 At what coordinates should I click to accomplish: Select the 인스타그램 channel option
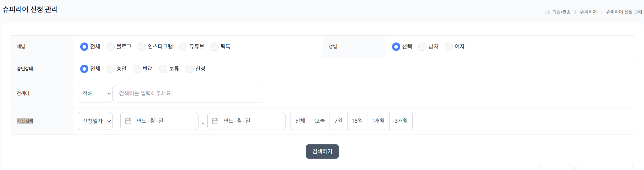(x=142, y=46)
